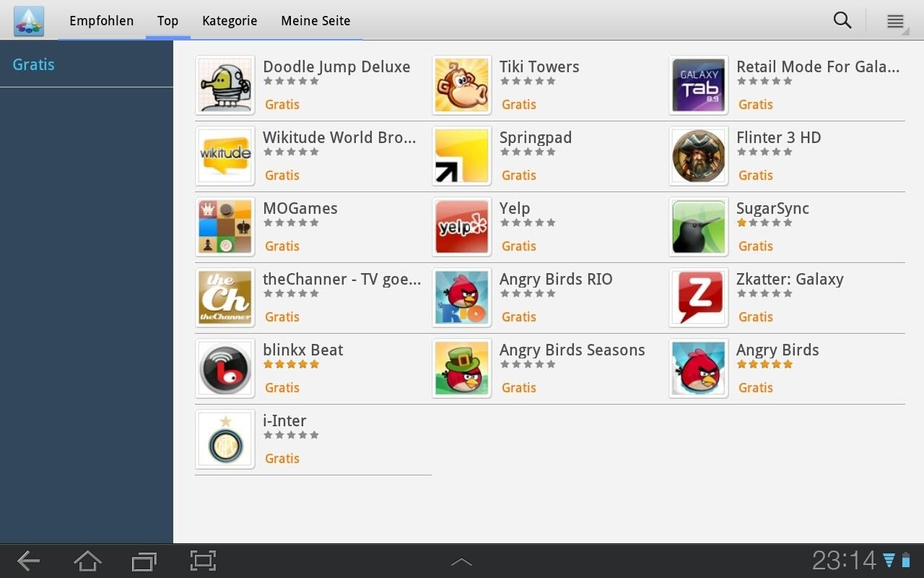The height and width of the screenshot is (578, 924).
Task: Go to the Android home button
Action: (88, 561)
